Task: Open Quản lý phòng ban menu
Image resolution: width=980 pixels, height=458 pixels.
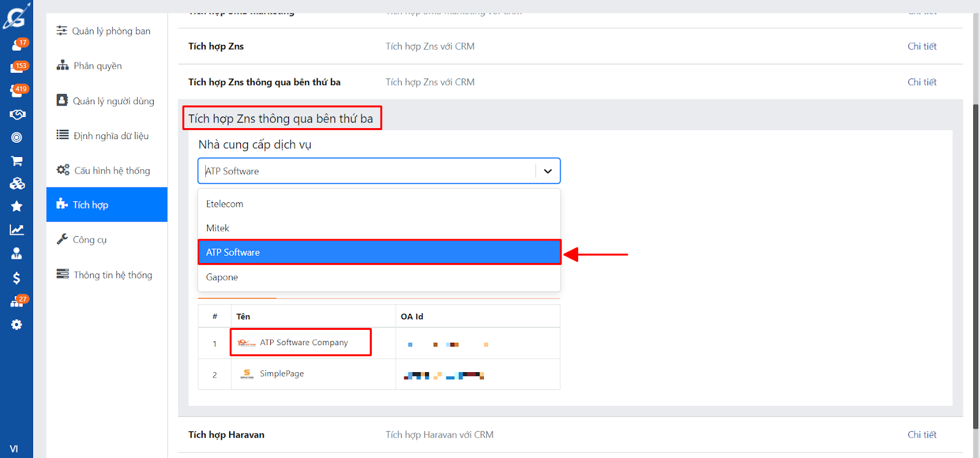Action: pos(107,31)
